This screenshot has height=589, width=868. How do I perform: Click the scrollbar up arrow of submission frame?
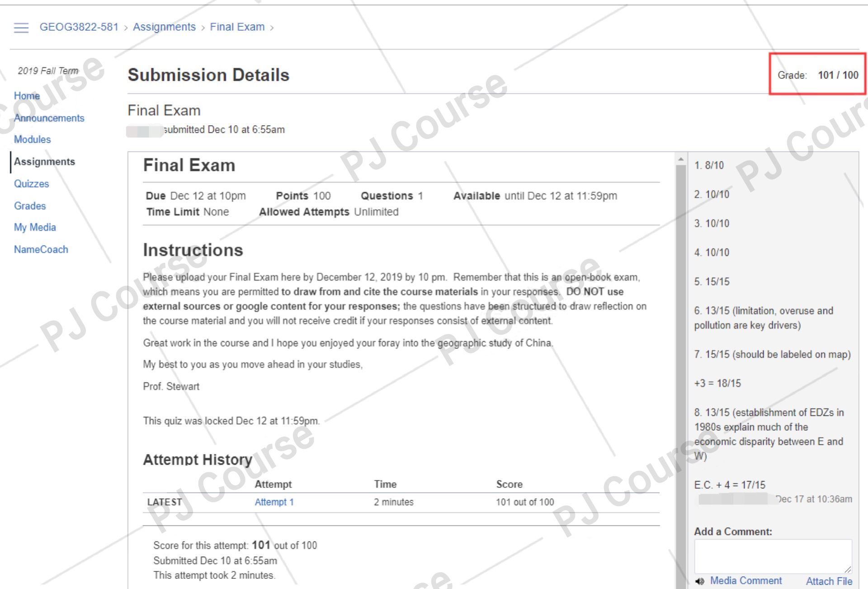pos(681,159)
